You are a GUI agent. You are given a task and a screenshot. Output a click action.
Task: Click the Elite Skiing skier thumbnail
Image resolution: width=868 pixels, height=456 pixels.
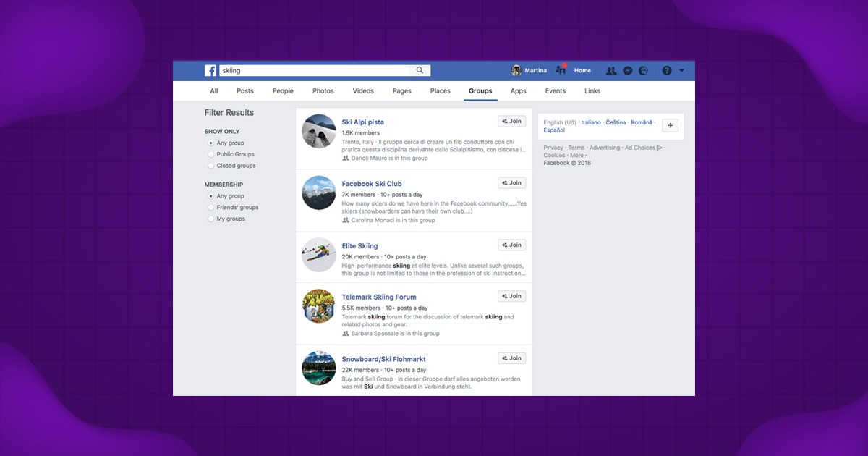click(x=319, y=255)
